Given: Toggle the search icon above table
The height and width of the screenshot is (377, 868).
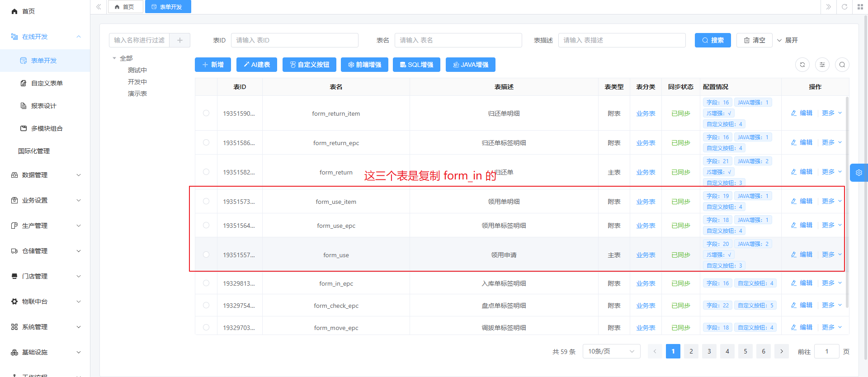Looking at the screenshot, I should click(x=842, y=65).
